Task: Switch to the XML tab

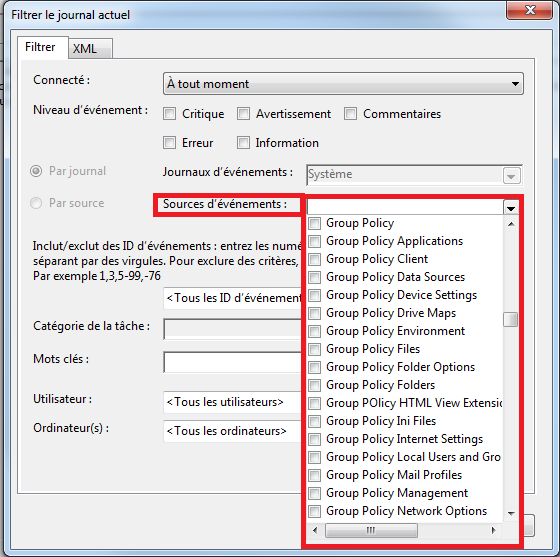Action: pos(91,49)
